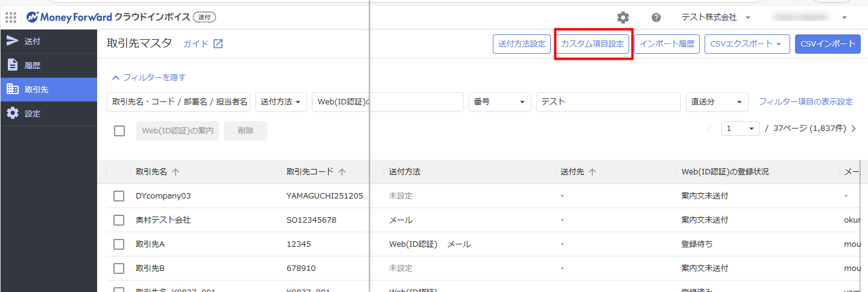
Task: Open the 送付方法 filter dropdown
Action: 281,102
